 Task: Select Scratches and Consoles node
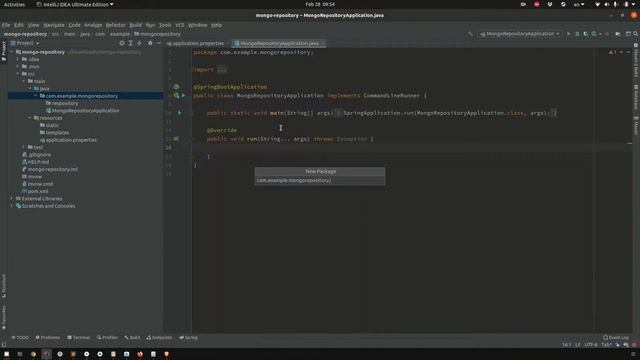48,206
